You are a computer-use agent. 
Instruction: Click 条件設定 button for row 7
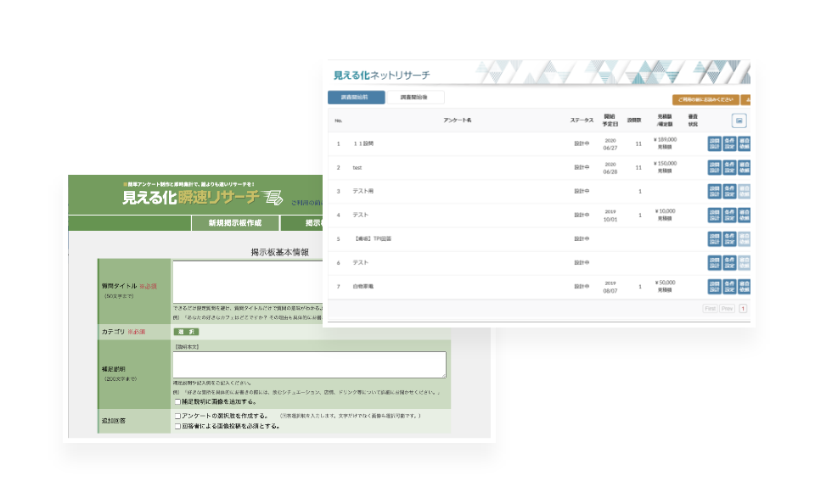729,287
